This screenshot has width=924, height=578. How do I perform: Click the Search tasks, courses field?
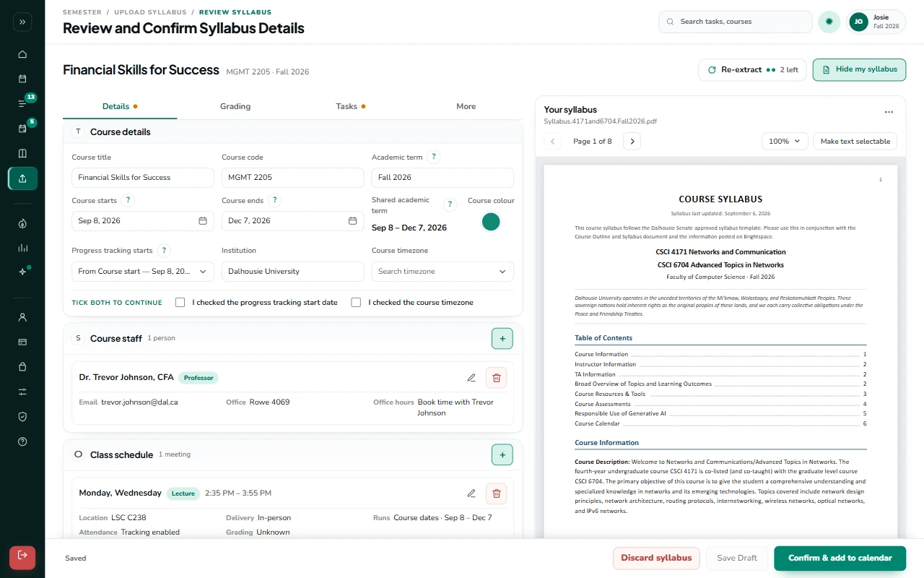[736, 22]
